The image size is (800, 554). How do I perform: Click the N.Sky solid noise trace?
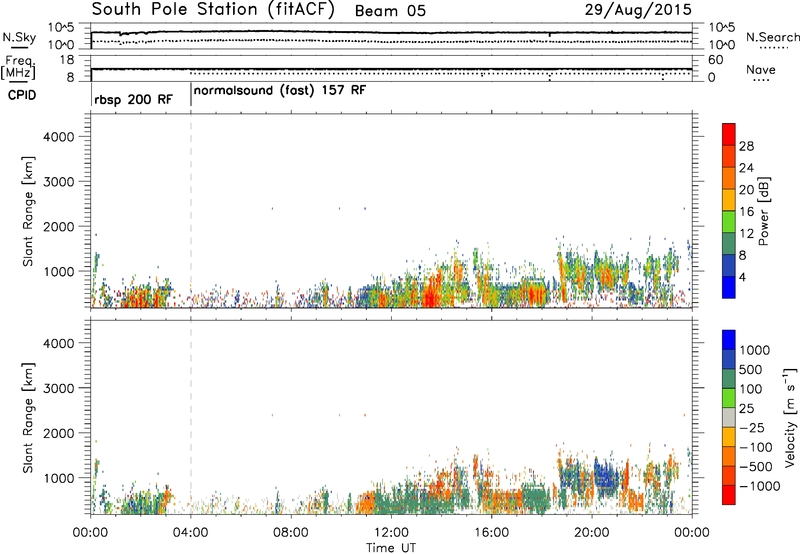(x=391, y=32)
